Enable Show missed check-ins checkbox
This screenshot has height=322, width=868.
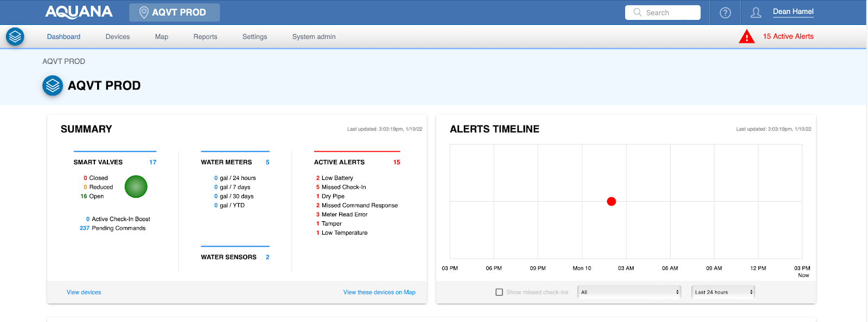(499, 292)
